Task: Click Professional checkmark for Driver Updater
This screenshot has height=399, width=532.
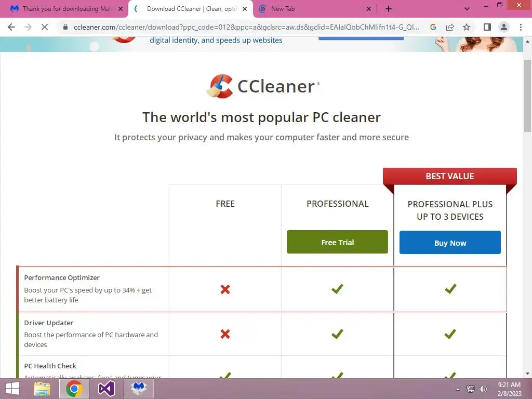Action: pos(337,334)
